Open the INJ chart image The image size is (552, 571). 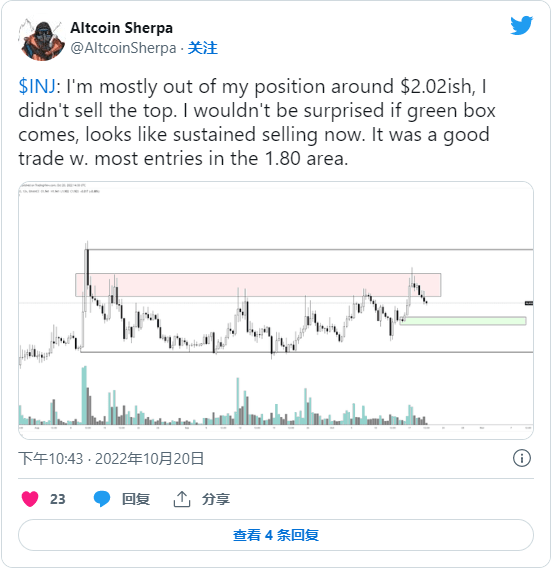tap(276, 310)
